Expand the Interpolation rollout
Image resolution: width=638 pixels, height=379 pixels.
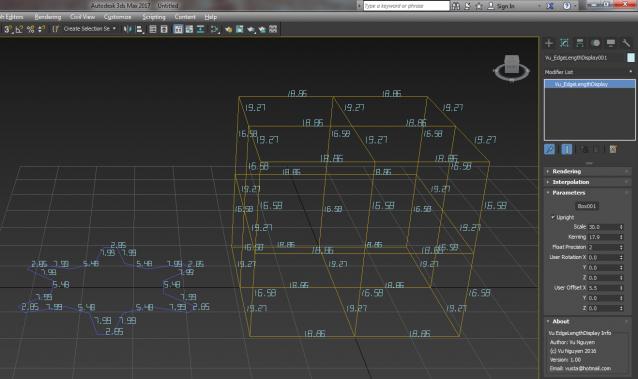pyautogui.click(x=588, y=182)
